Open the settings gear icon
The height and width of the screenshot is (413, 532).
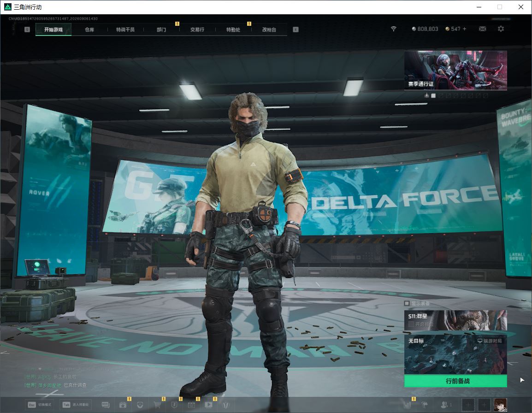(x=501, y=29)
